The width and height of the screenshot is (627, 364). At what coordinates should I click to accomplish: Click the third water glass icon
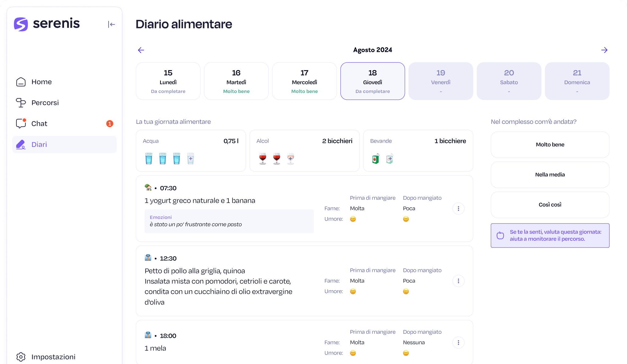pos(177,159)
